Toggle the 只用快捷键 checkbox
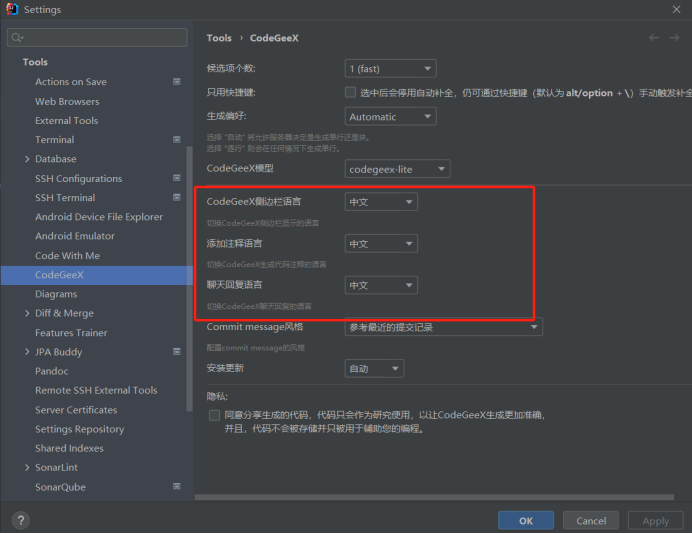This screenshot has width=692, height=534. click(350, 92)
